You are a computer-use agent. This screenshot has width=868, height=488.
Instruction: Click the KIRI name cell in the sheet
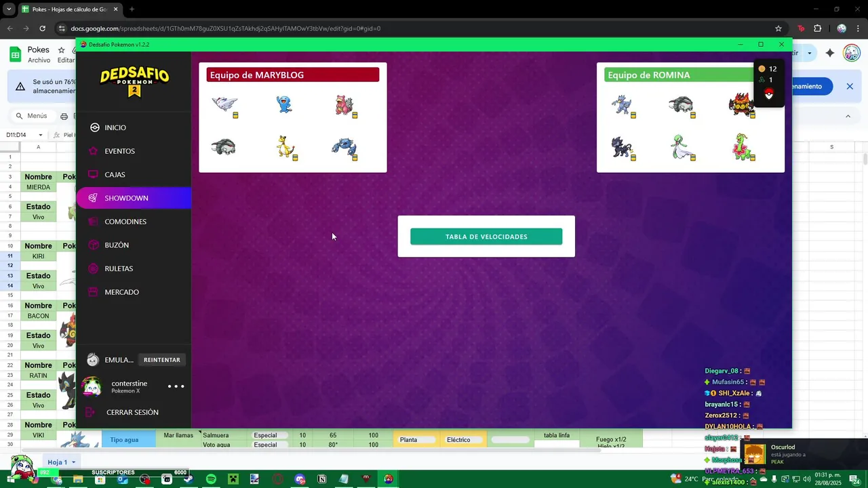point(38,256)
